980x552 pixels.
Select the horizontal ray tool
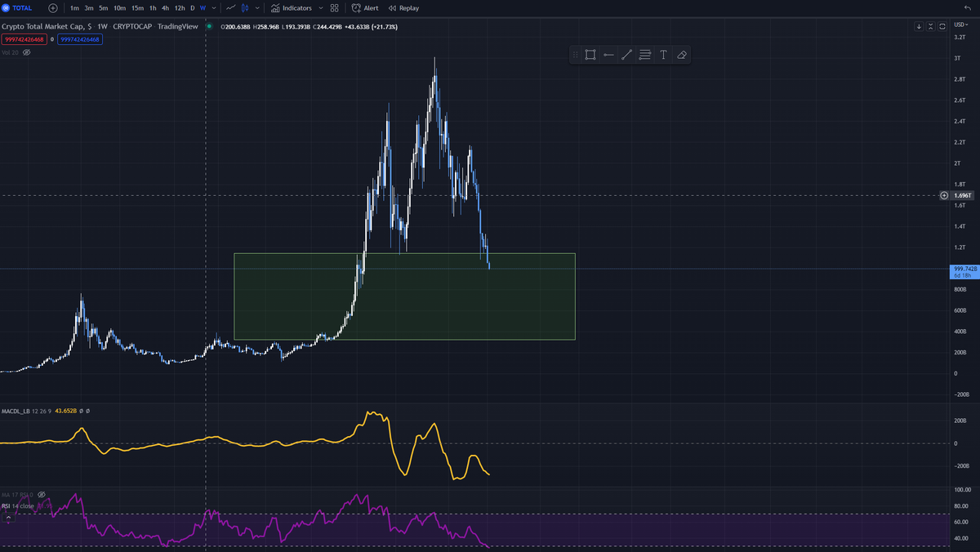click(x=608, y=55)
